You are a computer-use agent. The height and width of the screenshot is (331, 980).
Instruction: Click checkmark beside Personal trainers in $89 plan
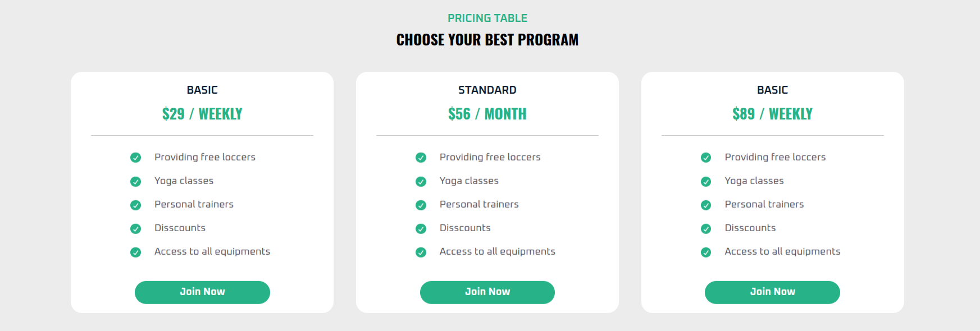coord(706,205)
